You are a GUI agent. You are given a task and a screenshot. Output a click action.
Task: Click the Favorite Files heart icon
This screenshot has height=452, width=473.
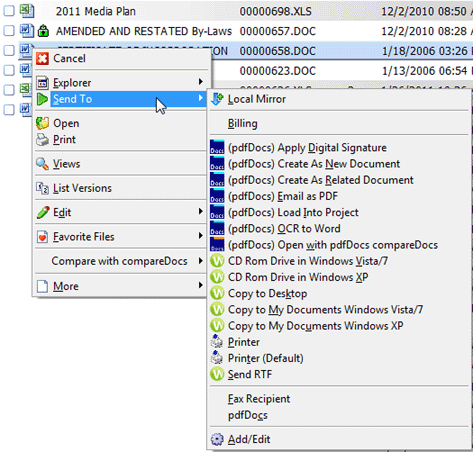42,237
